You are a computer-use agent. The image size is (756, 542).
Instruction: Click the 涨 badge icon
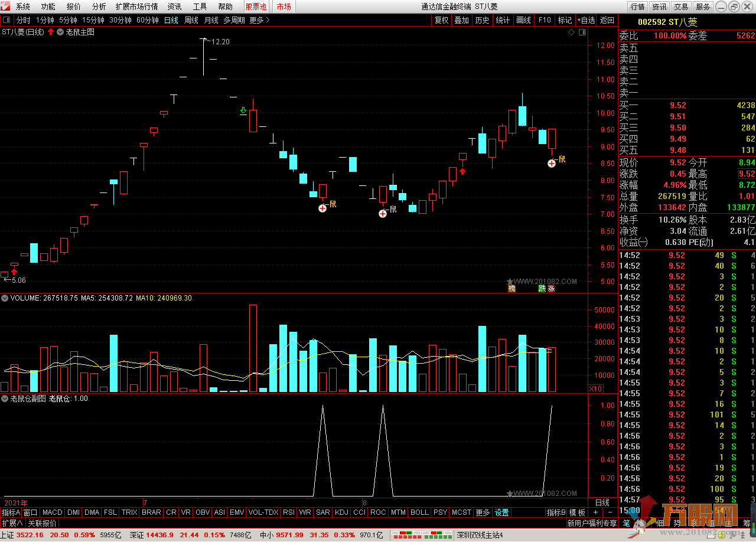(x=551, y=289)
